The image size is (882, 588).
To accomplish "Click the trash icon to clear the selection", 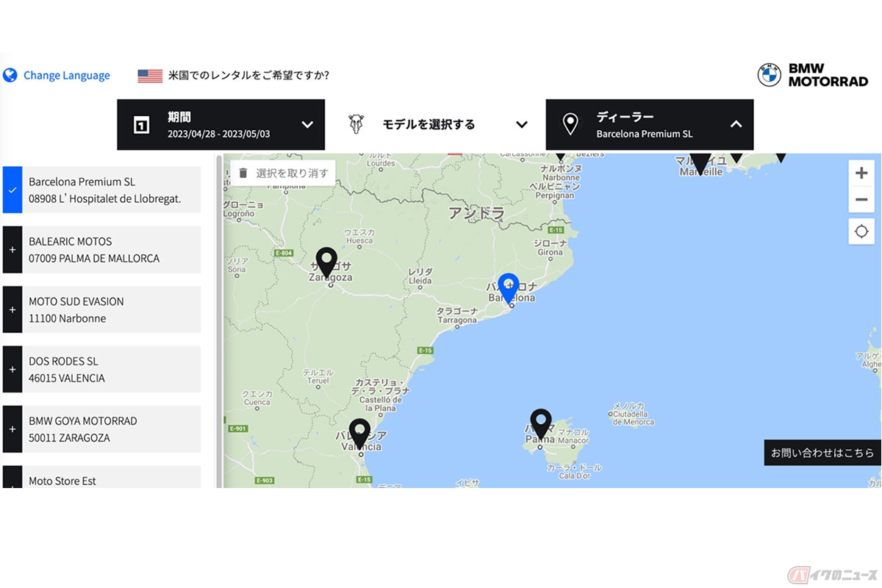I will click(243, 173).
